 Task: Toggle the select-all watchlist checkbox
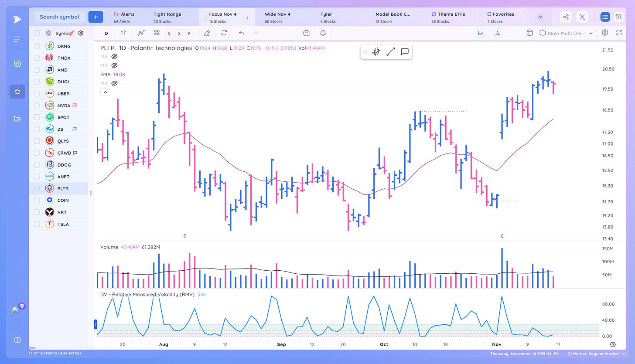(x=37, y=33)
